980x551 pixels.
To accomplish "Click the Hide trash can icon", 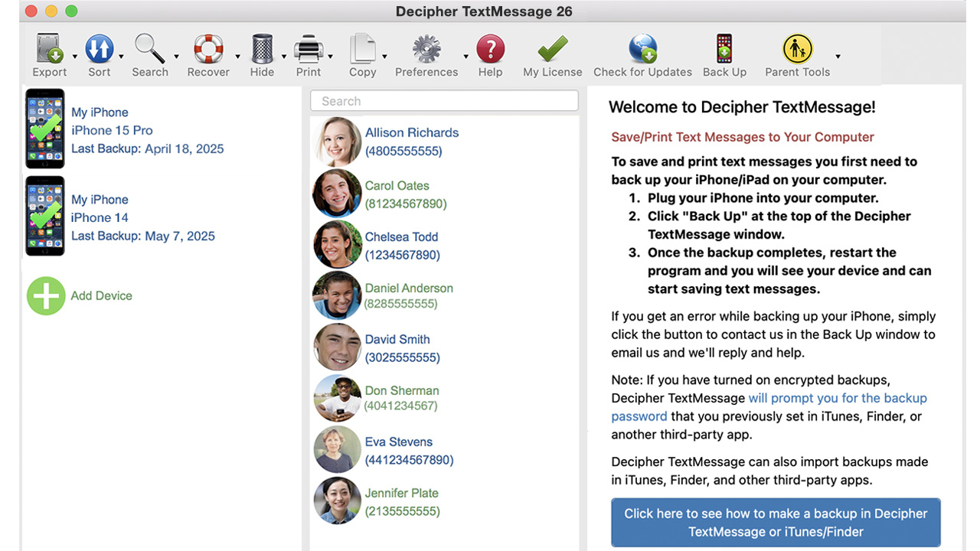I will [x=262, y=51].
